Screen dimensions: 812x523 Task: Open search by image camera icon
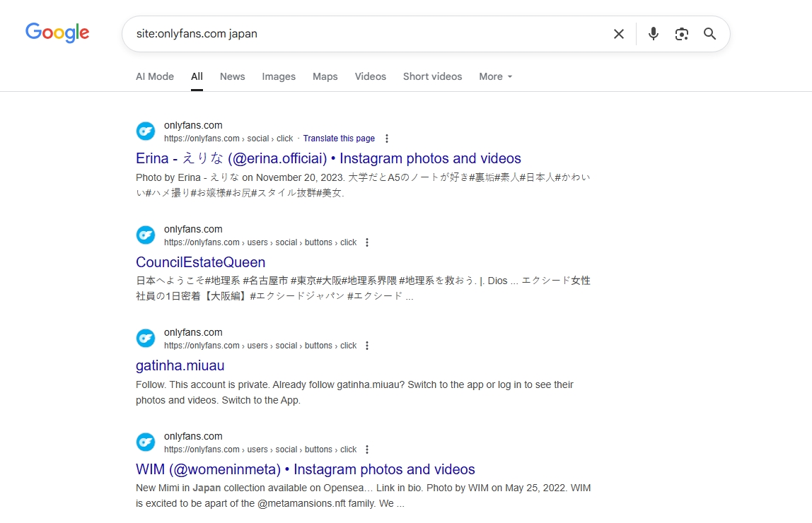tap(682, 34)
